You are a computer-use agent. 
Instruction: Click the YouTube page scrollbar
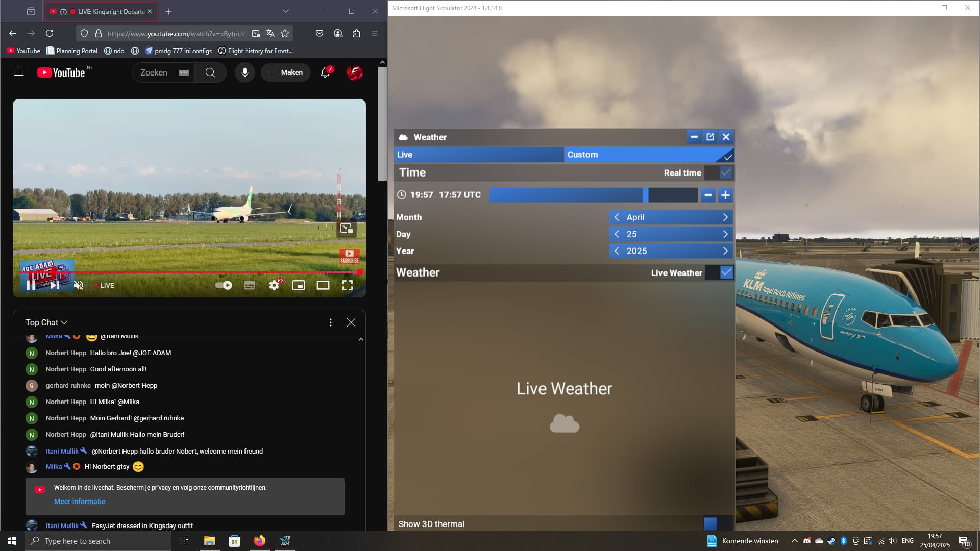382,123
